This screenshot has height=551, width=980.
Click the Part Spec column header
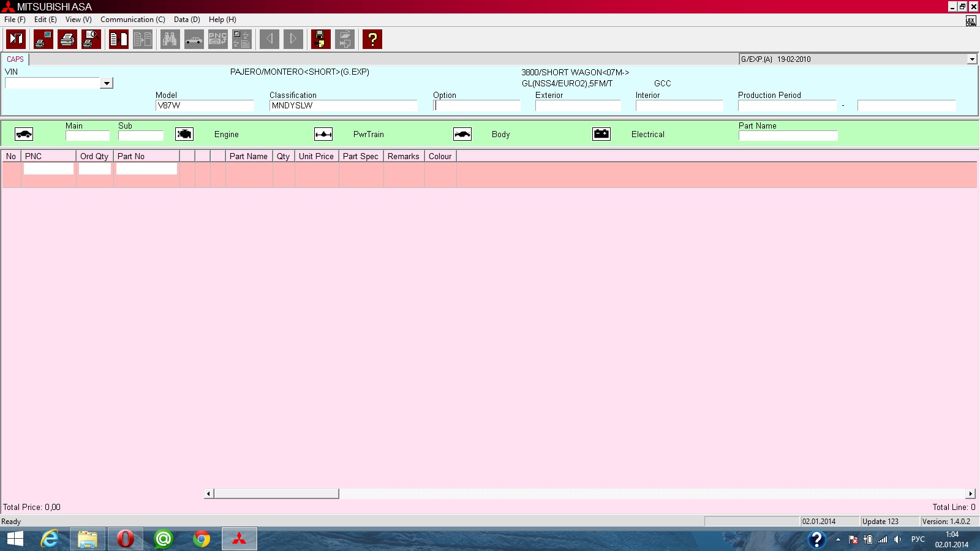coord(361,156)
